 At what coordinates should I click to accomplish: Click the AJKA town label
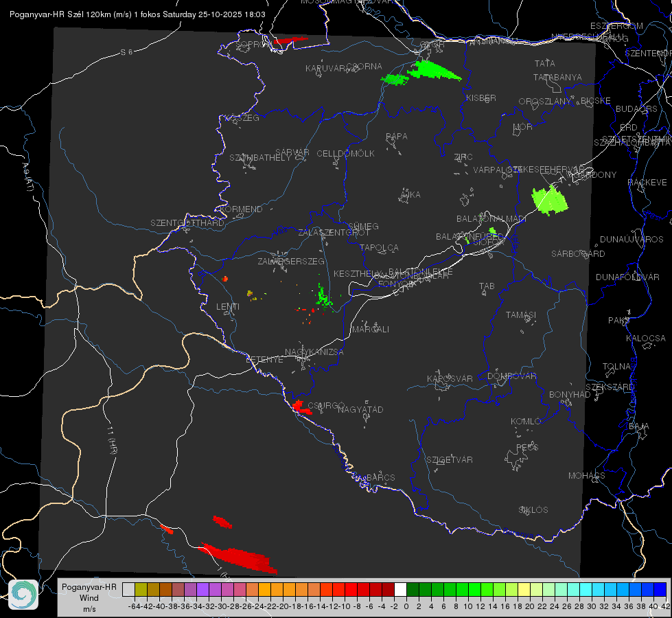pyautogui.click(x=410, y=194)
